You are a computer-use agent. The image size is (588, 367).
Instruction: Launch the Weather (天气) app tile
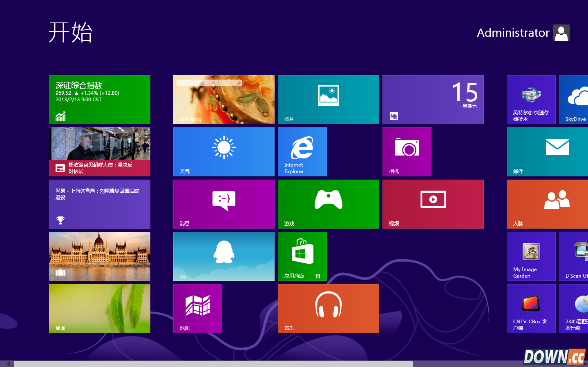point(224,152)
